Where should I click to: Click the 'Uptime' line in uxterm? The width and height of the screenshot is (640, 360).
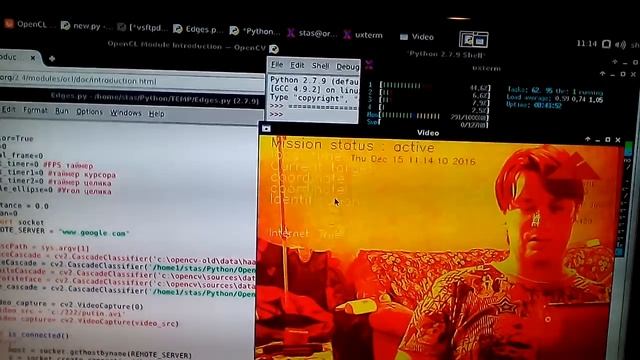click(534, 105)
